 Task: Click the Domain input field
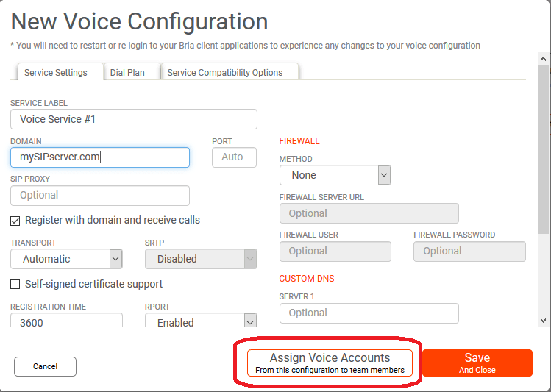pos(100,157)
